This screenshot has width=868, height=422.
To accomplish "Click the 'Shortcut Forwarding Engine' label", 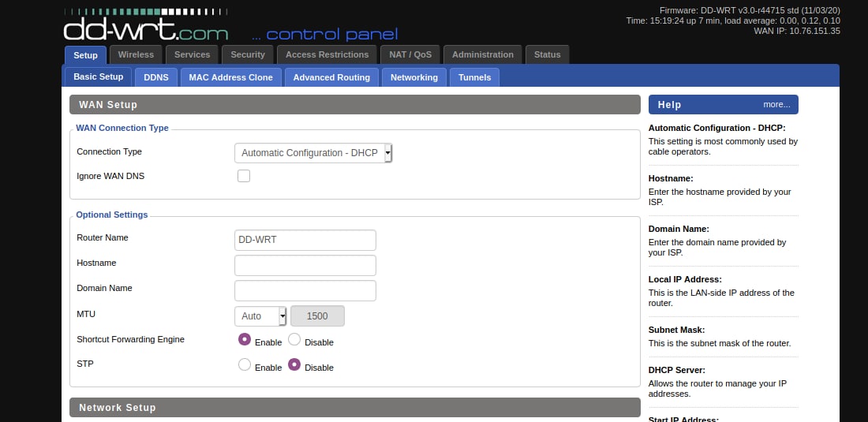I will tap(131, 339).
